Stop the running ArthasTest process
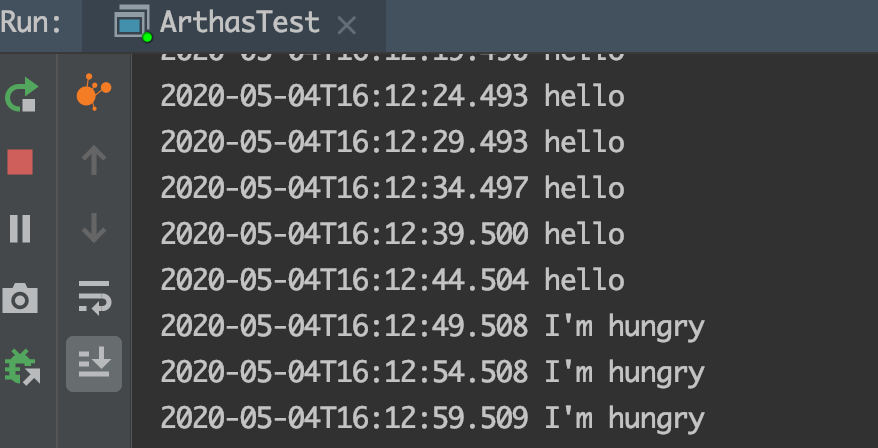The image size is (878, 448). click(20, 162)
